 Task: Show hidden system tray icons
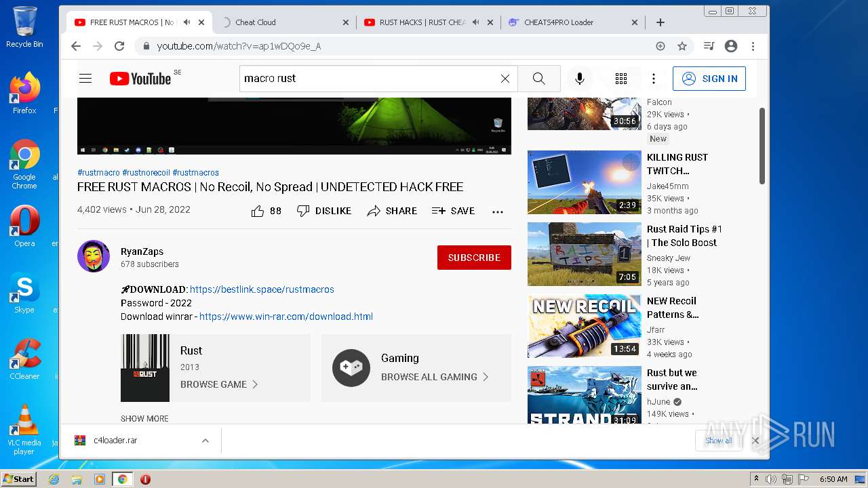tap(756, 479)
